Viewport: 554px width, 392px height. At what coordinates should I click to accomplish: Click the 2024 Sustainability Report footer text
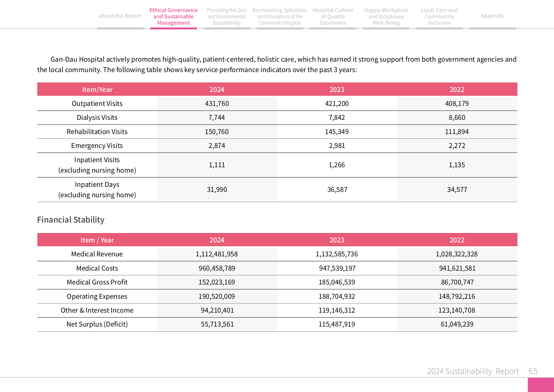[x=473, y=371]
